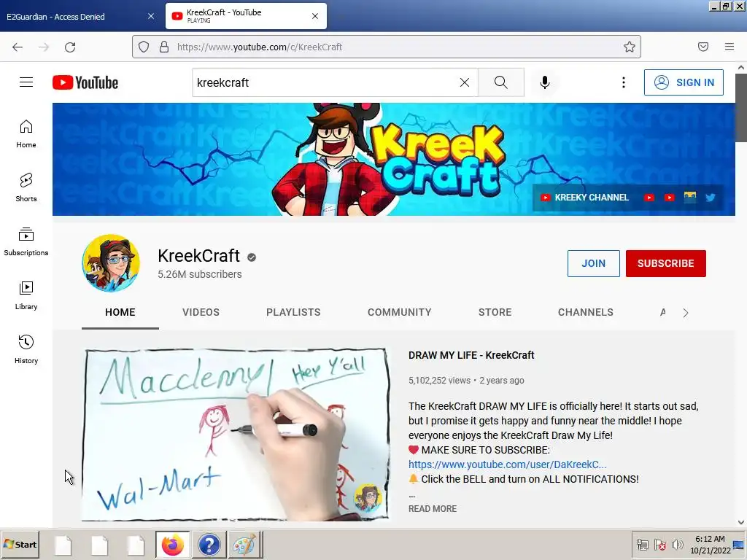The image size is (747, 560).
Task: Click the show desktop icon beside the clock
Action: 738,545
